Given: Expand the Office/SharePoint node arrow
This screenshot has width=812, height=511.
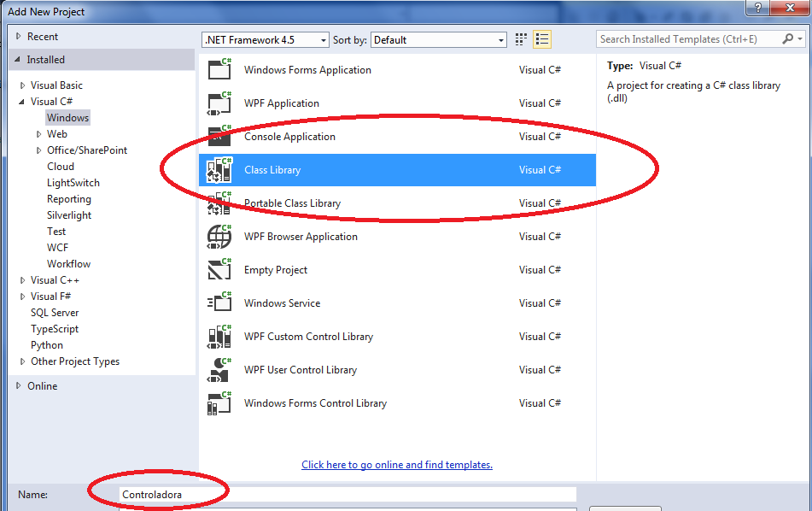Looking at the screenshot, I should pyautogui.click(x=38, y=150).
